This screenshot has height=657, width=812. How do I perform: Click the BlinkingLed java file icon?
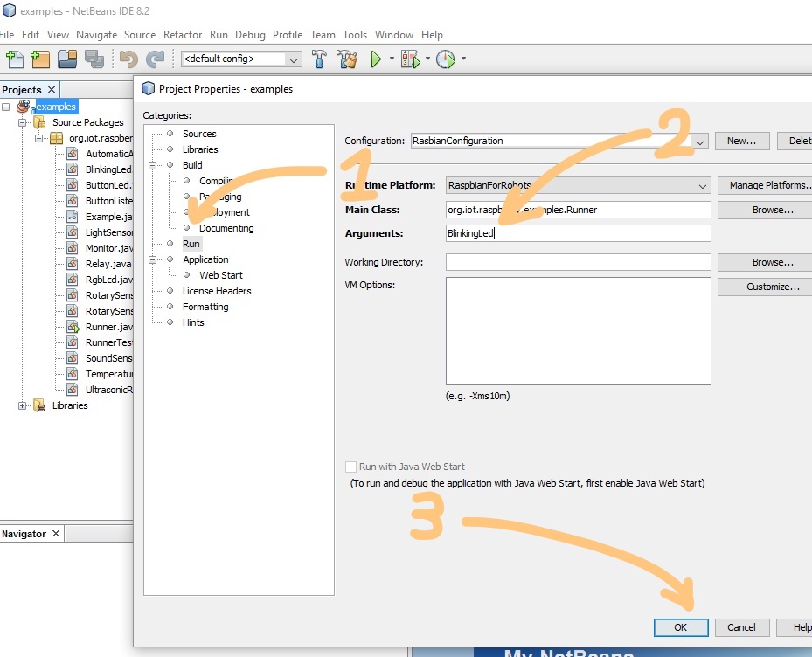coord(73,169)
